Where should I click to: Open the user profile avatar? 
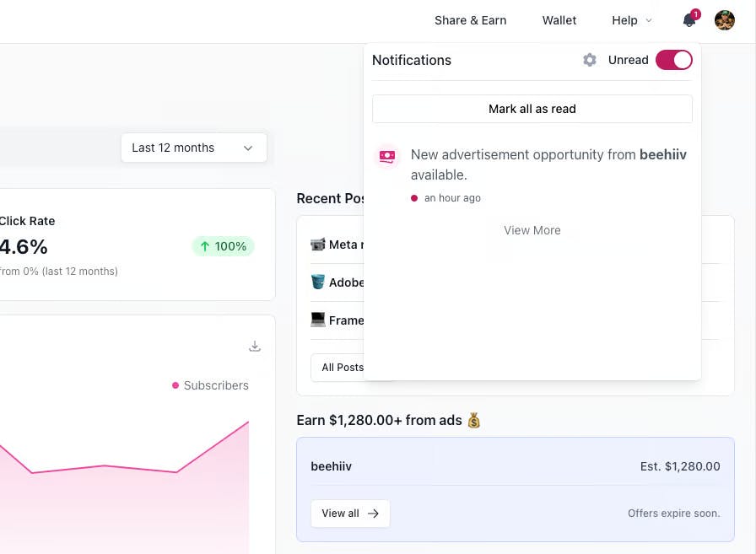point(724,20)
